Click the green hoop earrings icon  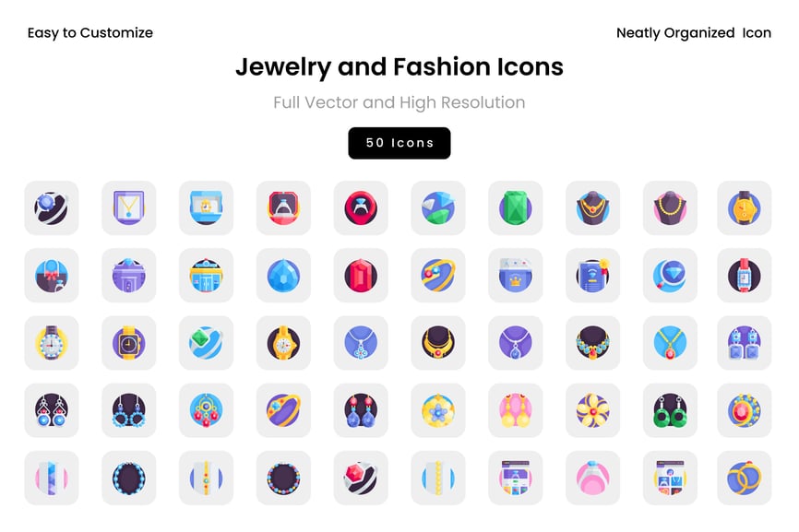[670, 410]
